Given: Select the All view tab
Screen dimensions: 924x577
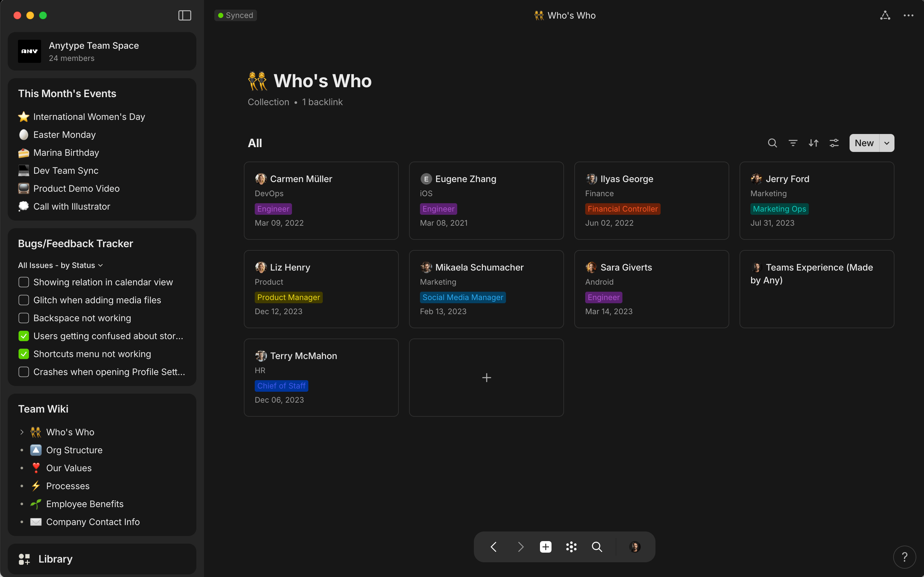Looking at the screenshot, I should (x=255, y=143).
